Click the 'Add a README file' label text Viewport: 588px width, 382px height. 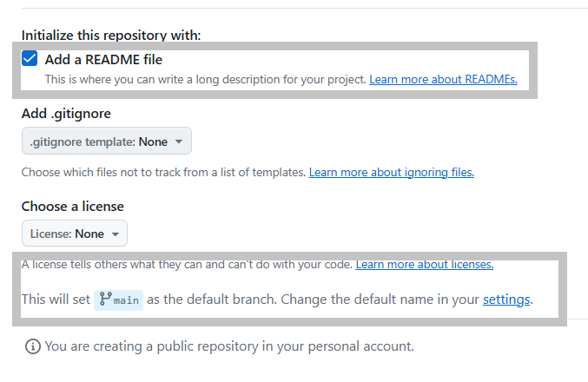(103, 60)
